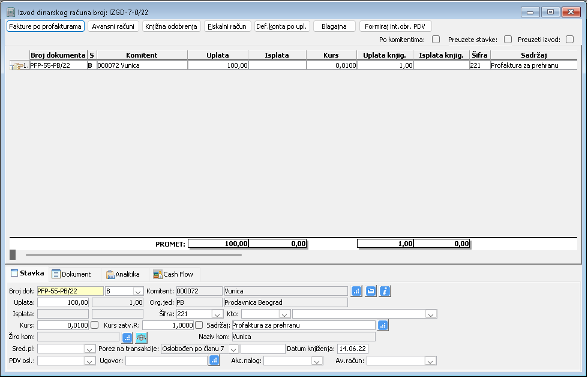
Task: Open Knjižna odobrenja
Action: point(172,26)
